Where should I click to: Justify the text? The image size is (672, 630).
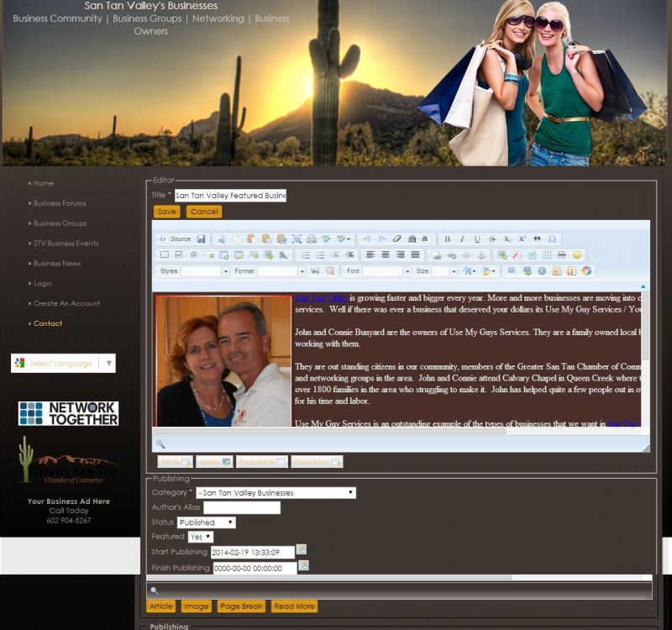[x=415, y=255]
